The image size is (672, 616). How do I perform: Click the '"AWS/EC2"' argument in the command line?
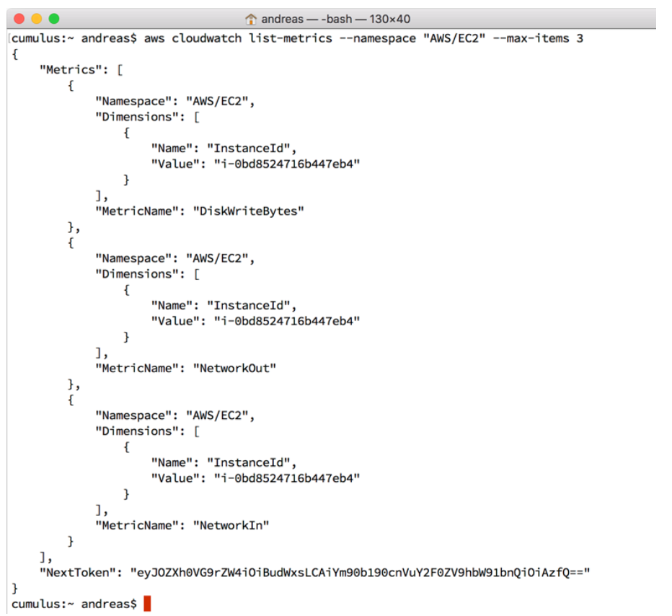coord(454,38)
